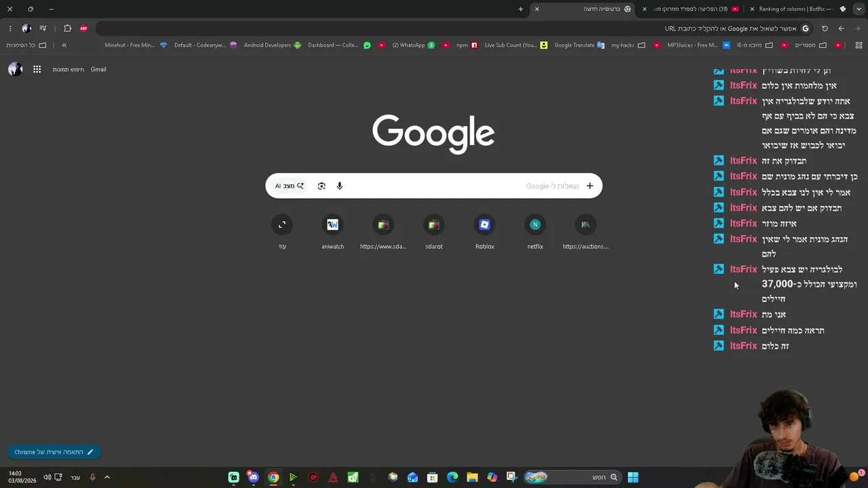
Task: Open the (2) WhatsApp bookmark
Action: 414,45
